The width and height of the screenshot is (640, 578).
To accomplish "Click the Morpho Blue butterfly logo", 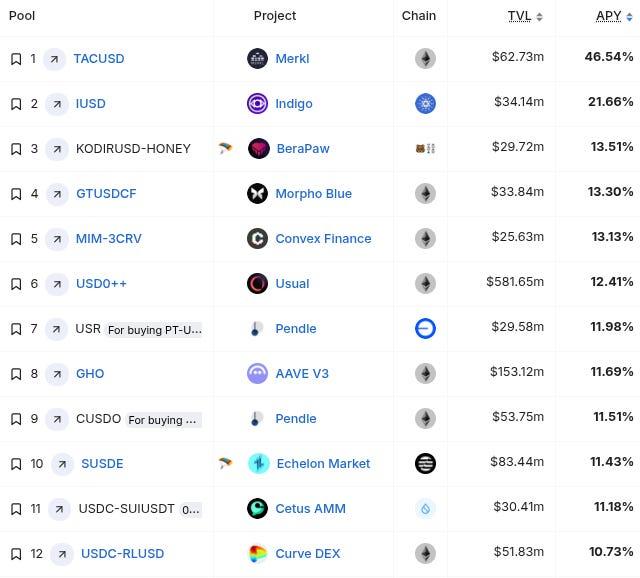I will coord(257,194).
